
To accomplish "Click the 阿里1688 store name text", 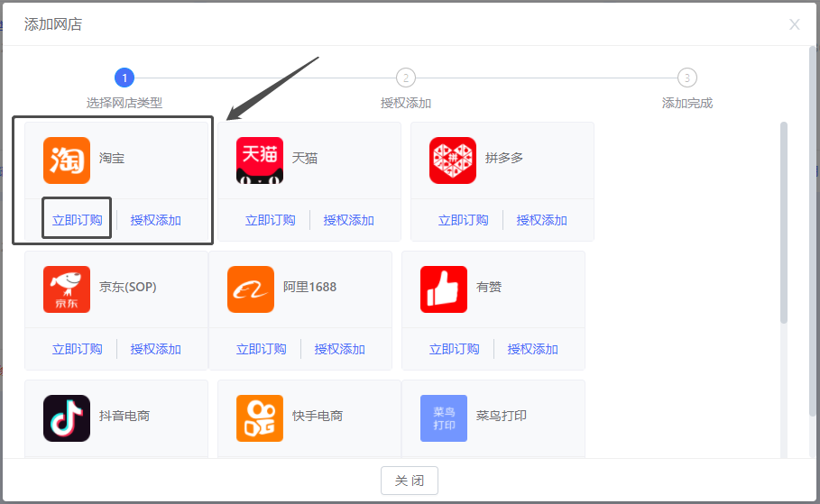I will click(309, 287).
